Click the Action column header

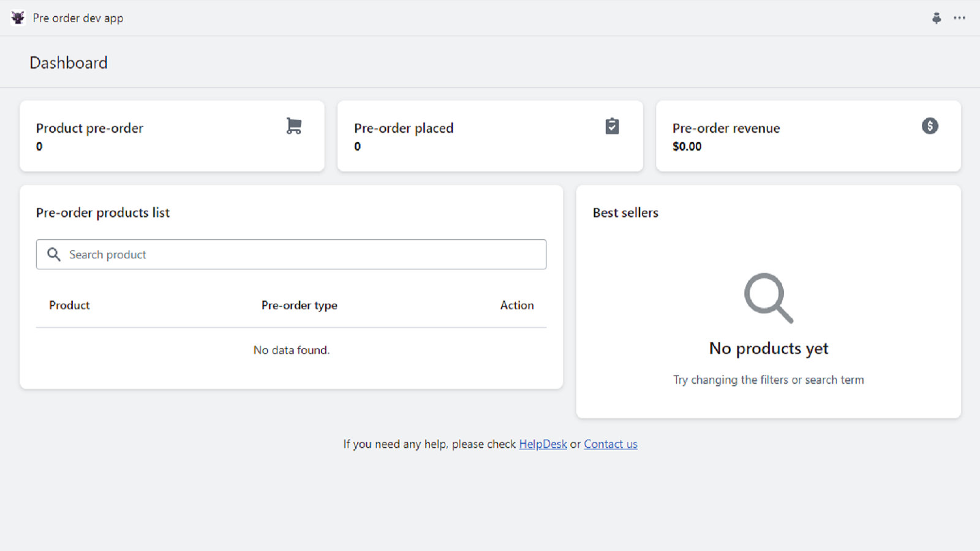click(517, 305)
